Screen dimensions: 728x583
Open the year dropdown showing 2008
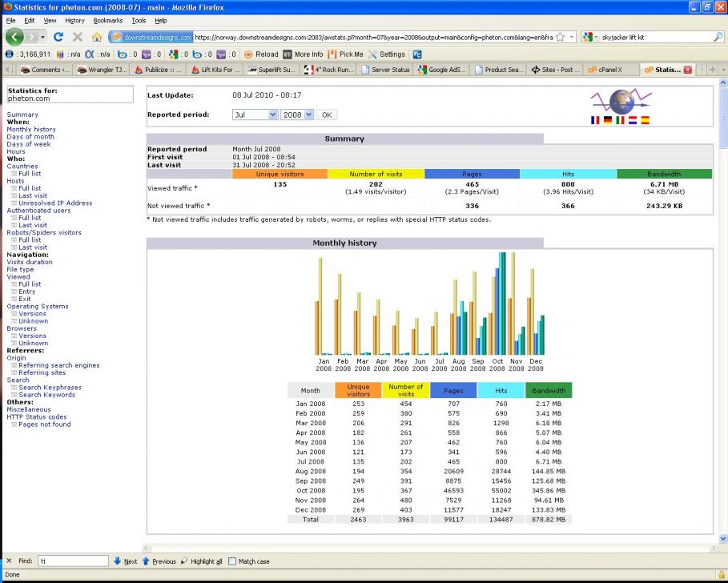[x=297, y=115]
